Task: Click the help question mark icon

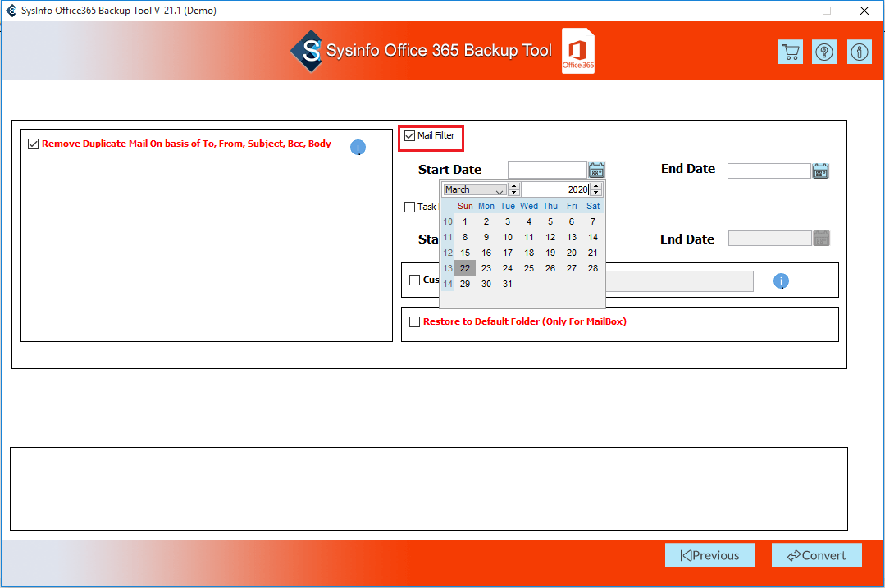Action: pyautogui.click(x=824, y=52)
